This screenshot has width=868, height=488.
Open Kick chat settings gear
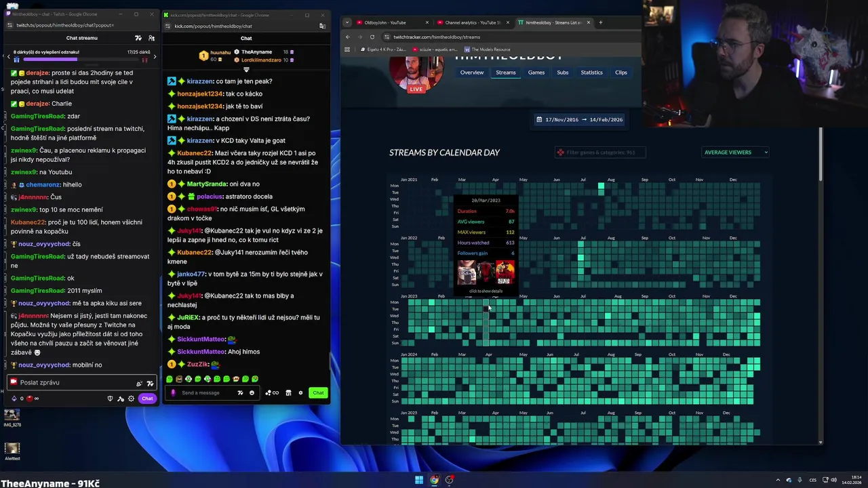point(300,392)
